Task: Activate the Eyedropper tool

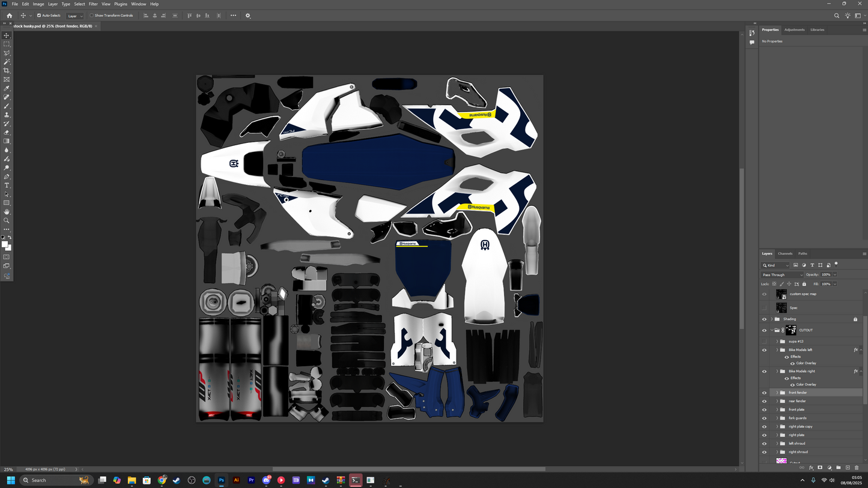Action: click(x=7, y=88)
